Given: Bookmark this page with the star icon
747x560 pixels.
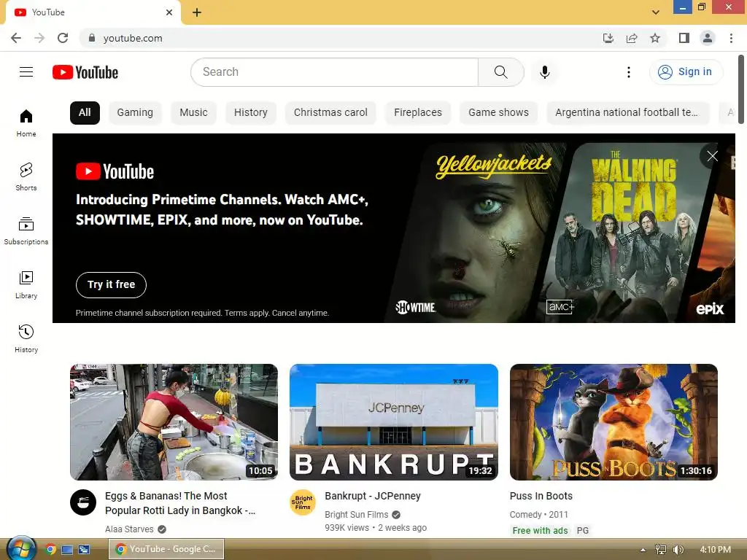Looking at the screenshot, I should click(x=655, y=38).
